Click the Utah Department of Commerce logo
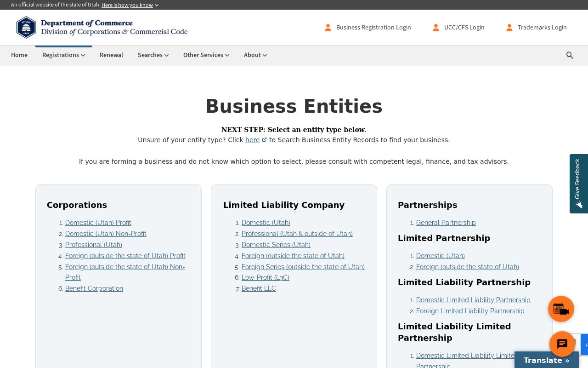The image size is (588, 368). [102, 28]
